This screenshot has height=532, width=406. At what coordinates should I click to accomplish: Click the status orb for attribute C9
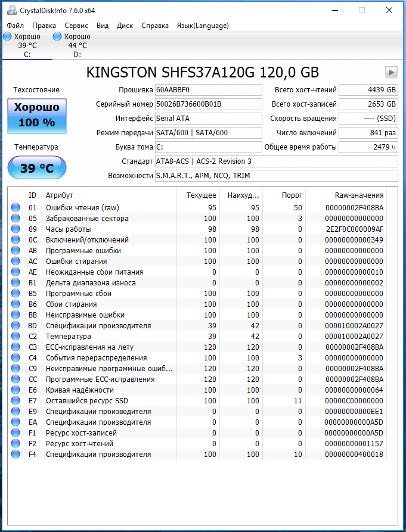(16, 368)
